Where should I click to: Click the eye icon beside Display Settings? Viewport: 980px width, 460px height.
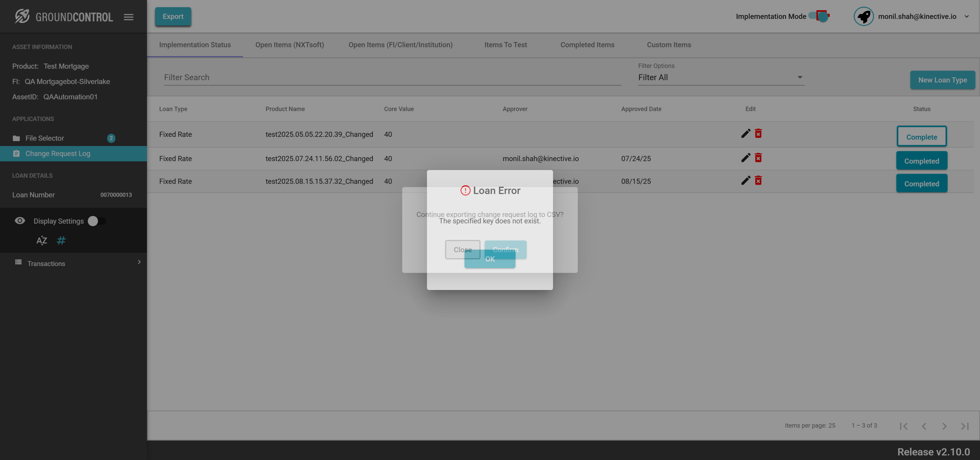point(20,221)
